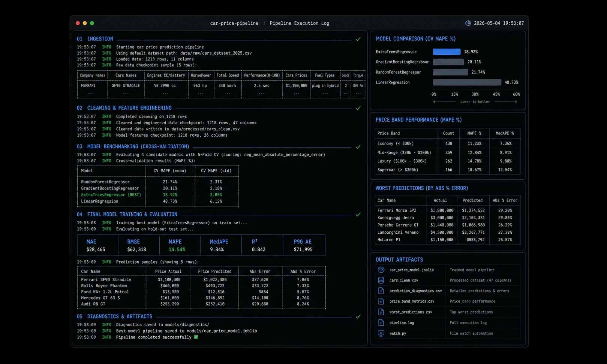607x364 pixels.
Task: Open worst_predictions.csv artifact
Action: [x=411, y=312]
